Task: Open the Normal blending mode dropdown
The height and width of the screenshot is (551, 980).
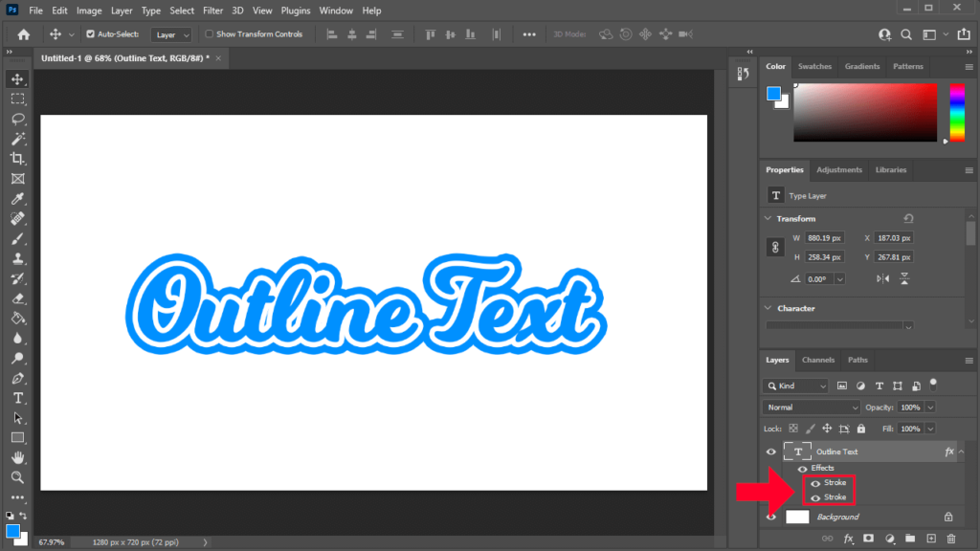Action: pos(810,407)
